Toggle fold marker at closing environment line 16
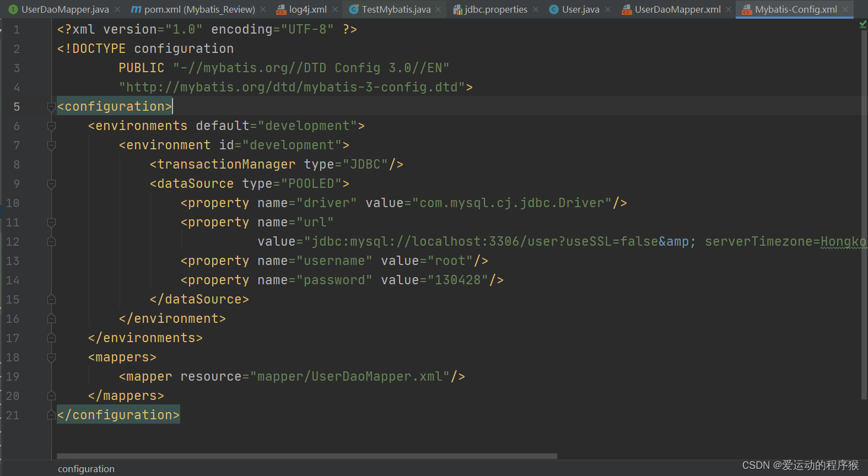868x476 pixels. point(51,318)
